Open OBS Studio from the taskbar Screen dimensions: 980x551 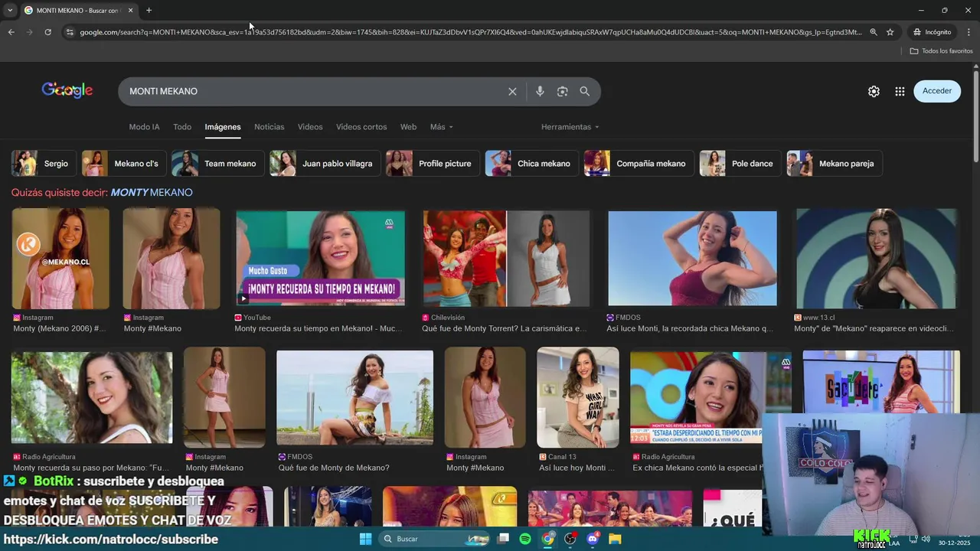click(570, 539)
